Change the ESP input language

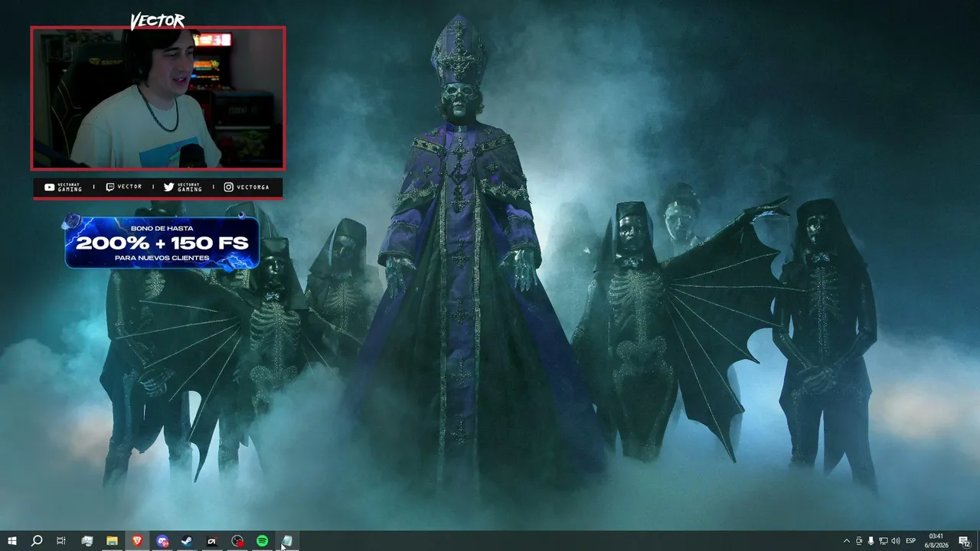click(911, 541)
